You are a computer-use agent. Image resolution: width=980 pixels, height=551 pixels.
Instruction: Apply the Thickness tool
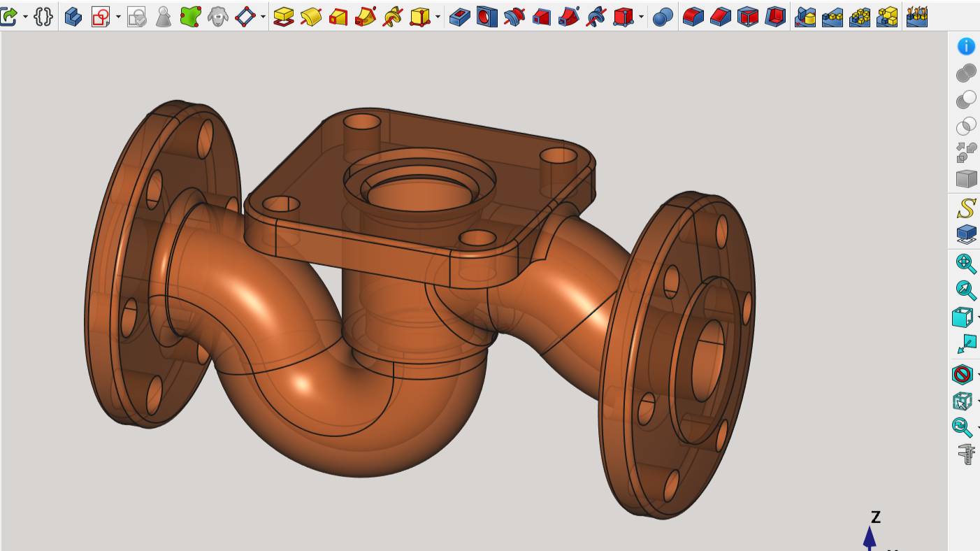[774, 16]
